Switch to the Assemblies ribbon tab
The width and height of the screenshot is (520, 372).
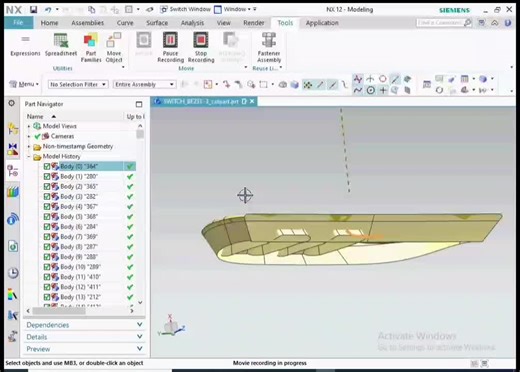coord(87,23)
